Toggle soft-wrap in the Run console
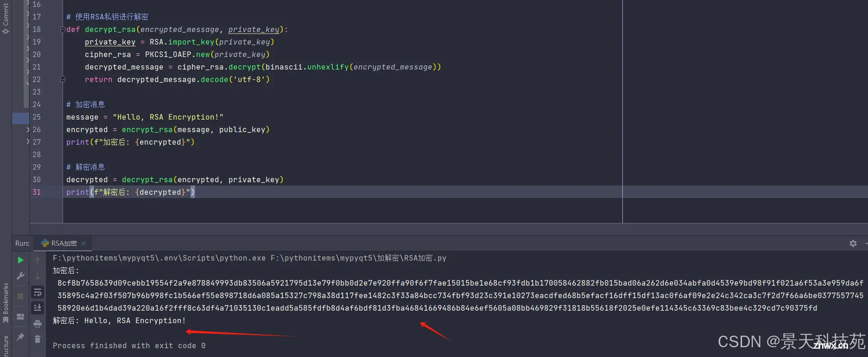This screenshot has width=868, height=357. (38, 292)
